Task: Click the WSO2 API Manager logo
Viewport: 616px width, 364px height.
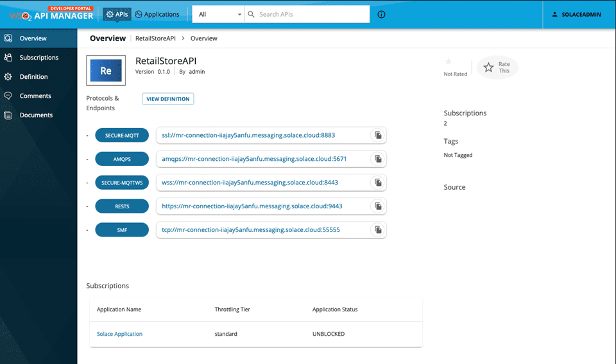Action: pos(51,14)
